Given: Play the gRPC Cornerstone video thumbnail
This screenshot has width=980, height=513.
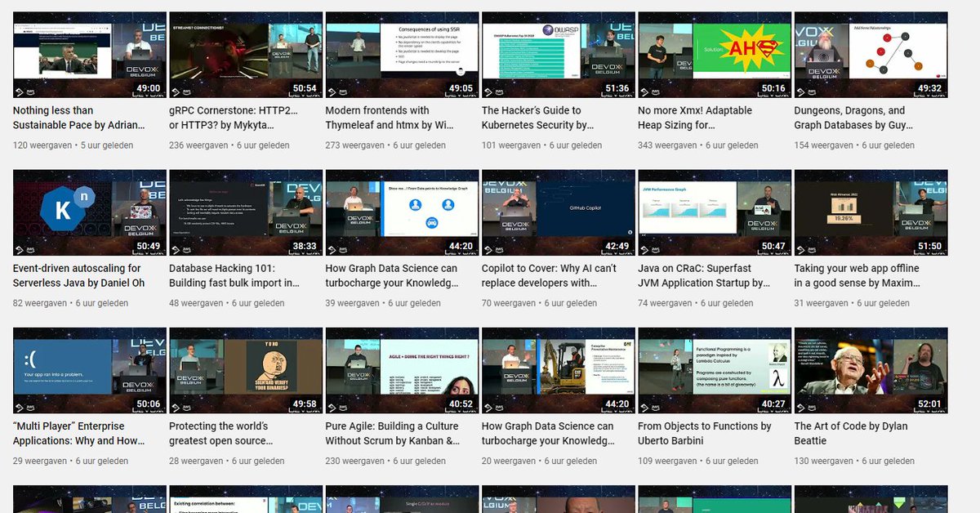Looking at the screenshot, I should pos(245,55).
